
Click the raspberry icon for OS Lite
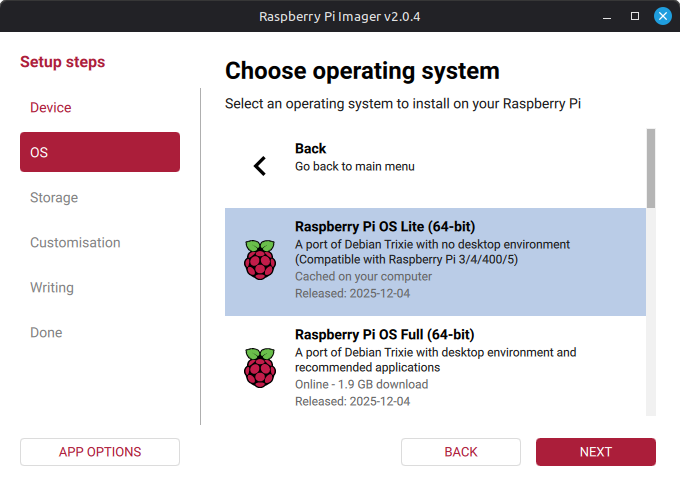click(260, 260)
